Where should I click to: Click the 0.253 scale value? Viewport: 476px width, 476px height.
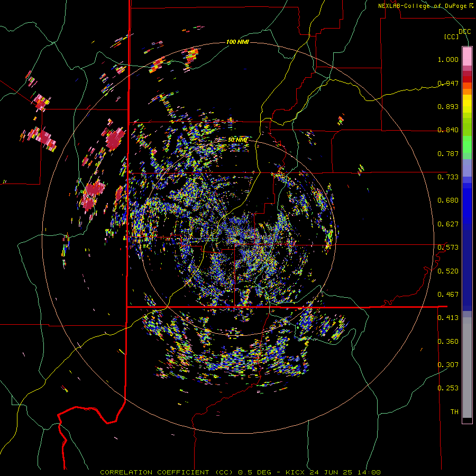[x=448, y=388]
